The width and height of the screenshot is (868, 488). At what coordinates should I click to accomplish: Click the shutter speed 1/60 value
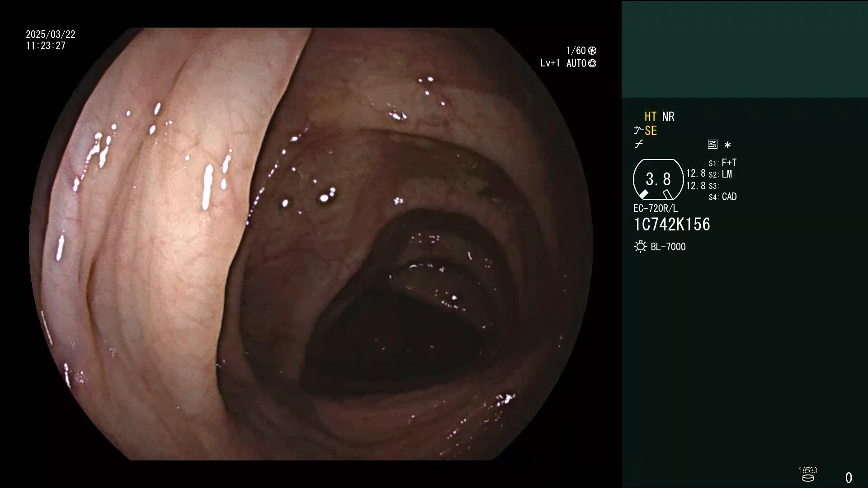(x=576, y=51)
